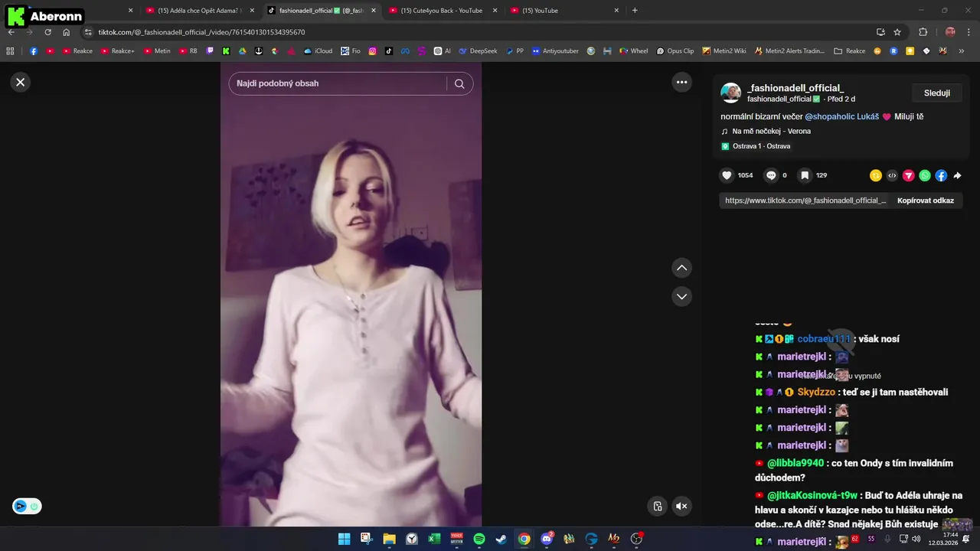Open the Antiyoutuber bookmark

(x=555, y=51)
